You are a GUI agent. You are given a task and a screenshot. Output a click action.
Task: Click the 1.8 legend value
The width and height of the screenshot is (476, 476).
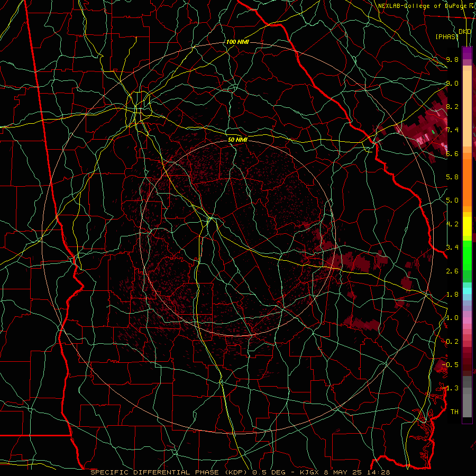(x=452, y=295)
